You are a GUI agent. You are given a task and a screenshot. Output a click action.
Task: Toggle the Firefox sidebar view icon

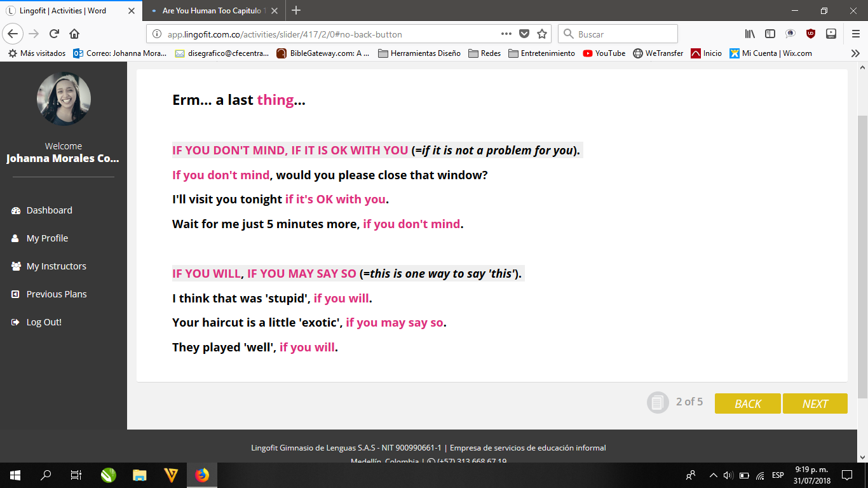(770, 34)
